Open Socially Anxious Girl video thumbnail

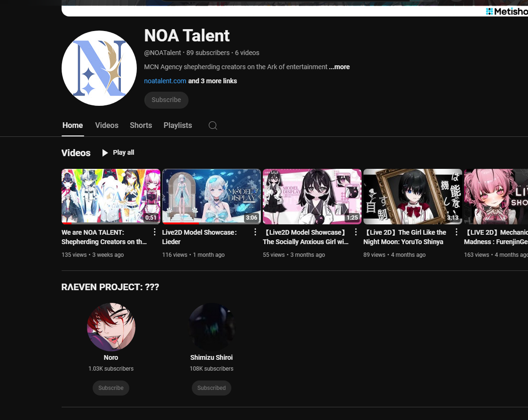click(x=312, y=196)
